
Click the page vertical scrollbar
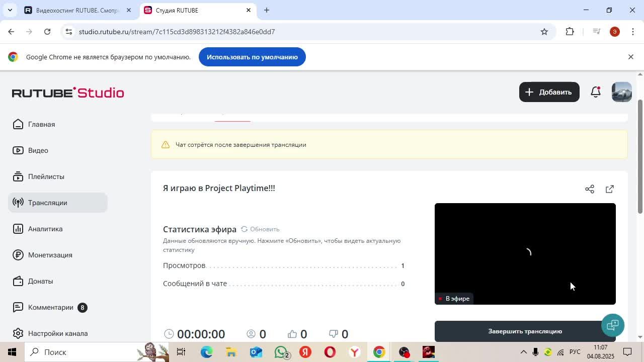coord(640,156)
